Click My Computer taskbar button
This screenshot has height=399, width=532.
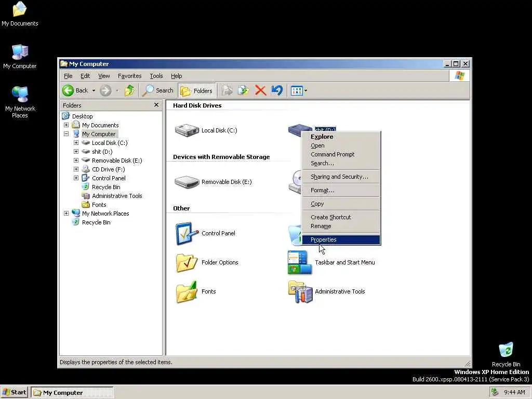point(72,393)
